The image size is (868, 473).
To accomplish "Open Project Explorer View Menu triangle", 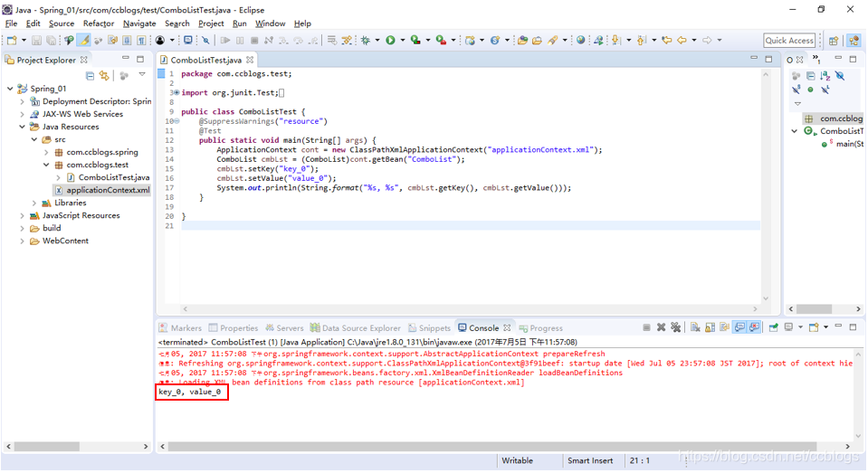I will (142, 75).
